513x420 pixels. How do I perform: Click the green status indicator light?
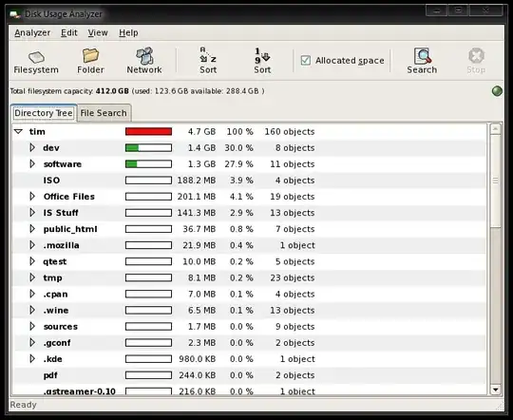pyautogui.click(x=497, y=90)
